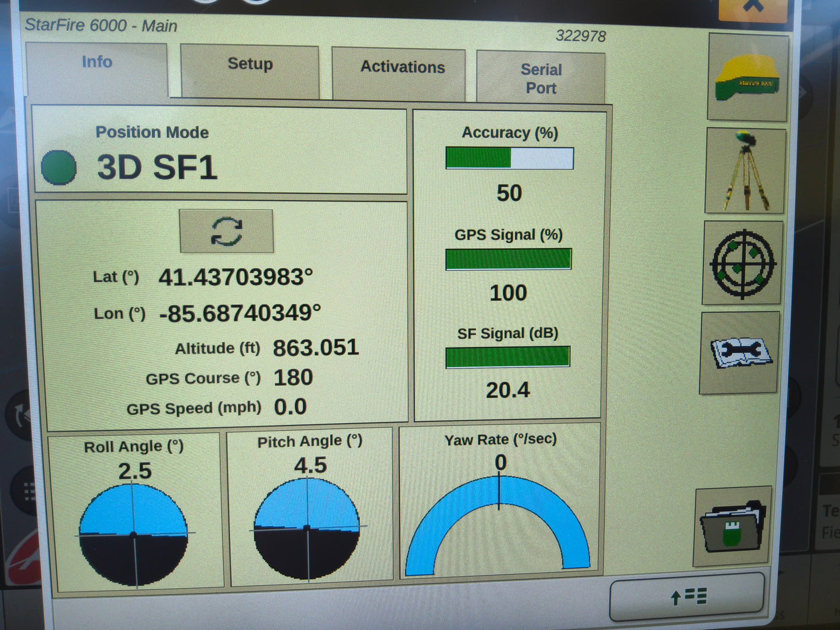This screenshot has height=630, width=840.
Task: Click the Accuracy percentage progress bar
Action: coord(509,157)
